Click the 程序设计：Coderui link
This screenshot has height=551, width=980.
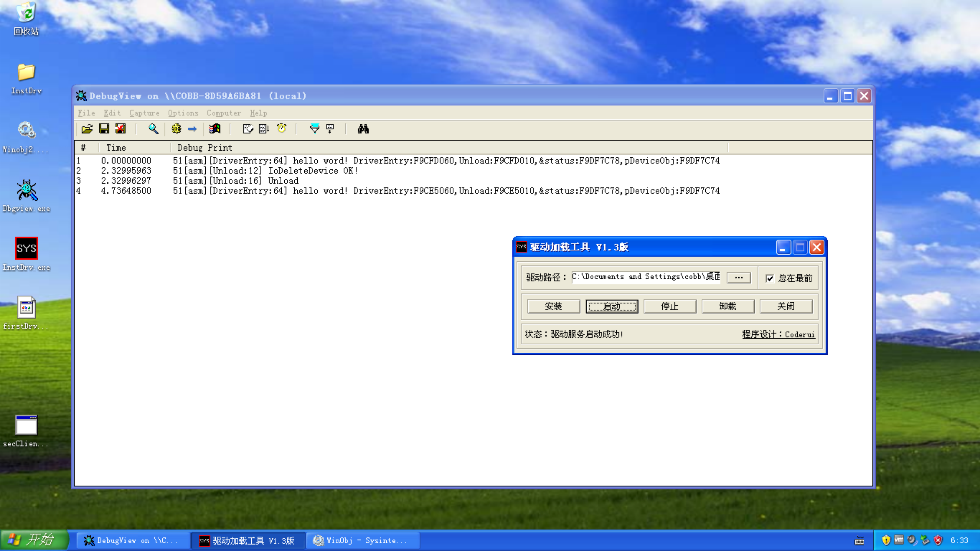click(x=778, y=334)
